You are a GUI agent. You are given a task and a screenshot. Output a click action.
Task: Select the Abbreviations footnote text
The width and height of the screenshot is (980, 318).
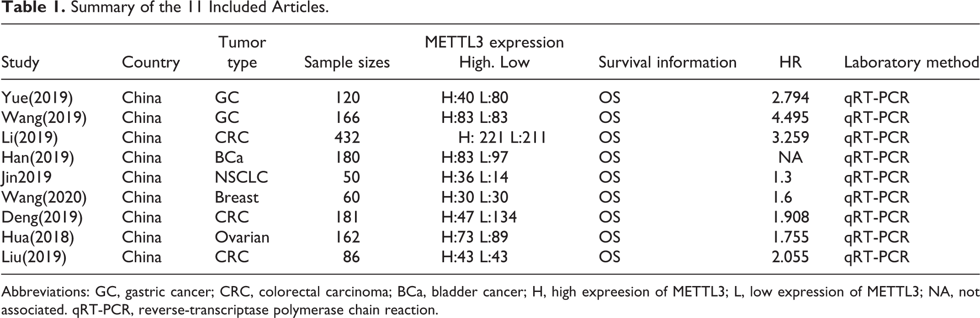490,301
